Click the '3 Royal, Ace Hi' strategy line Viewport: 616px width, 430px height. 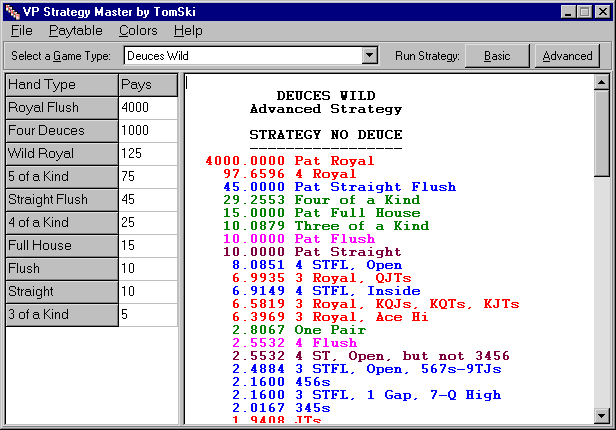click(x=330, y=317)
